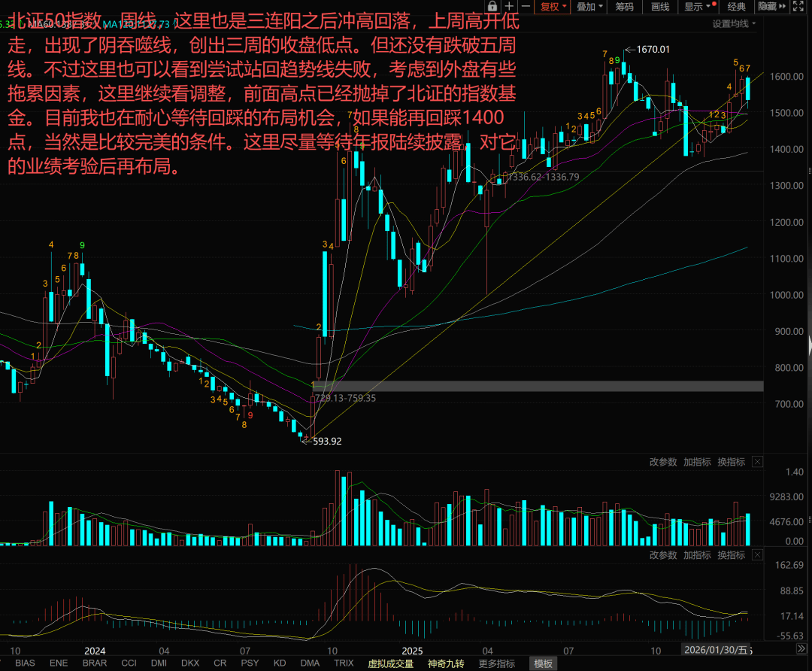Close the volume indicator panel

tap(757, 462)
